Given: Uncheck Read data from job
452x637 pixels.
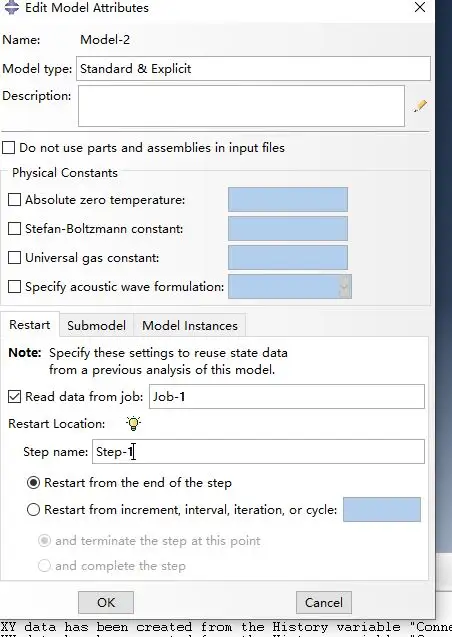Looking at the screenshot, I should (x=14, y=396).
